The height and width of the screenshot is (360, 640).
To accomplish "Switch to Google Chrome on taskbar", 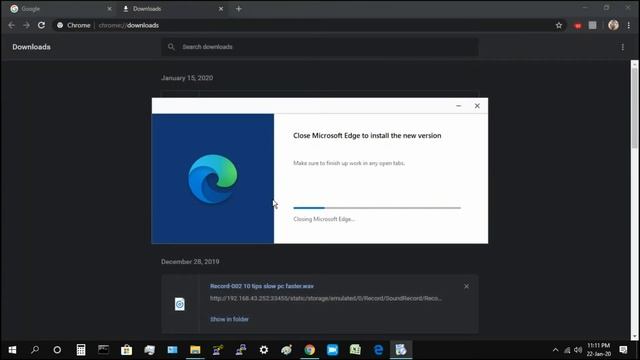I will point(309,350).
